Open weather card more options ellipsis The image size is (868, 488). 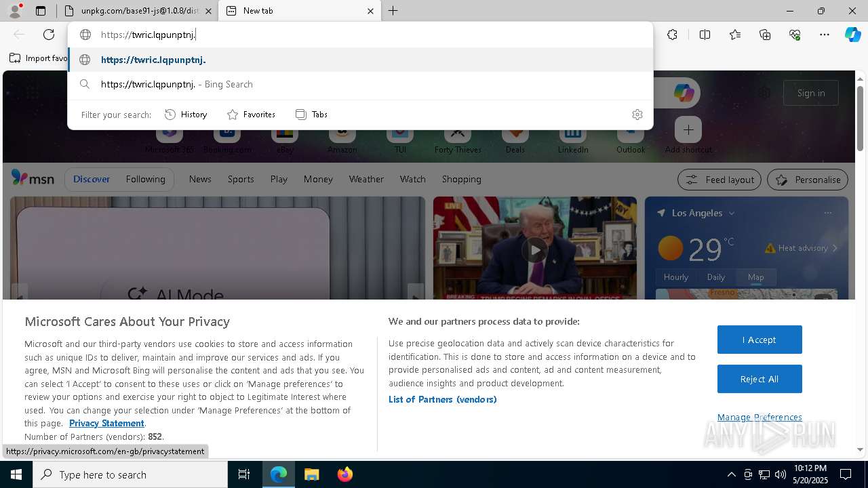click(x=827, y=213)
